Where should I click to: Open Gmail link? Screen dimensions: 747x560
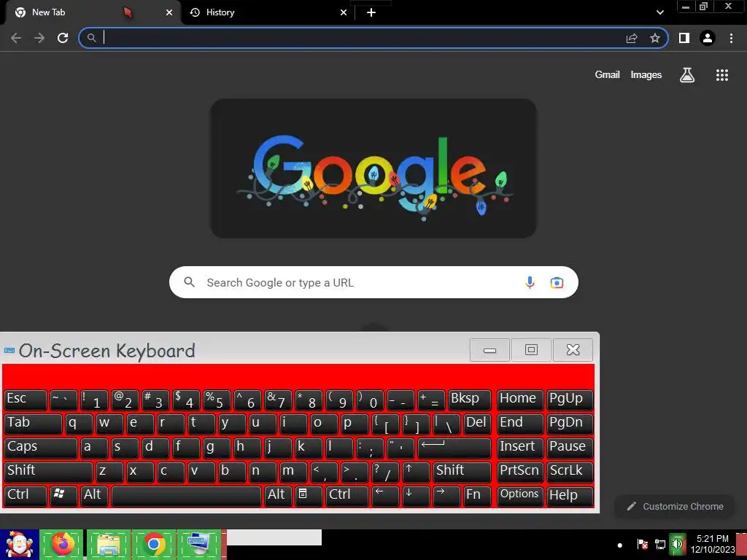coord(607,75)
